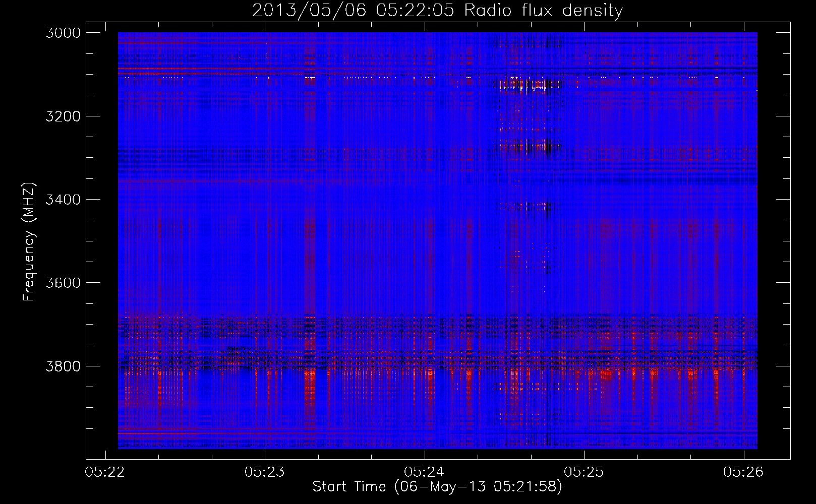Click the '3800' frequency axis label
The width and height of the screenshot is (816, 504).
63,366
